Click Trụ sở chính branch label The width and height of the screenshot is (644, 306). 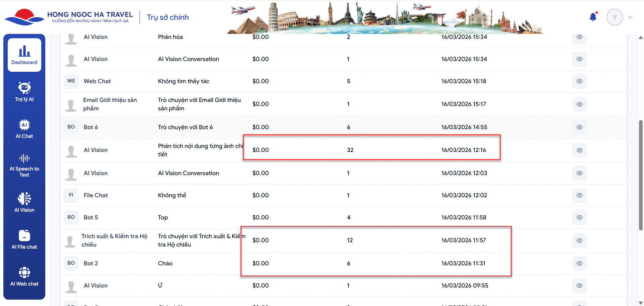[168, 17]
